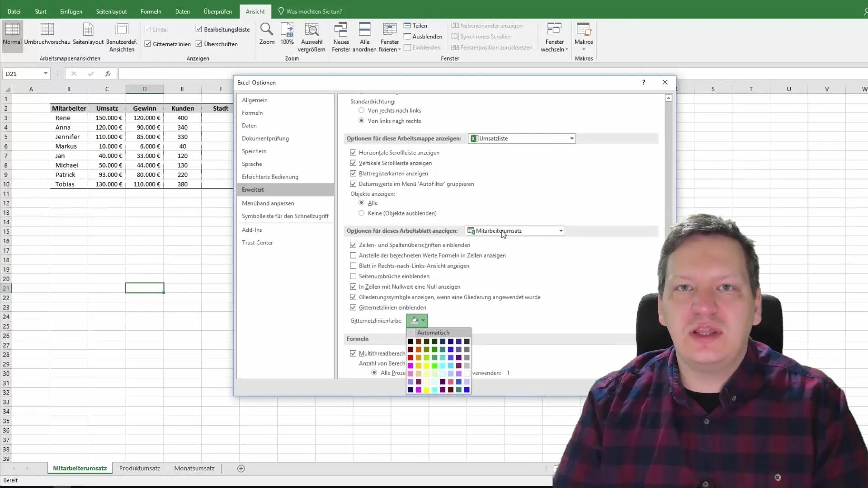Add a new sheet with plus icon

tap(241, 469)
